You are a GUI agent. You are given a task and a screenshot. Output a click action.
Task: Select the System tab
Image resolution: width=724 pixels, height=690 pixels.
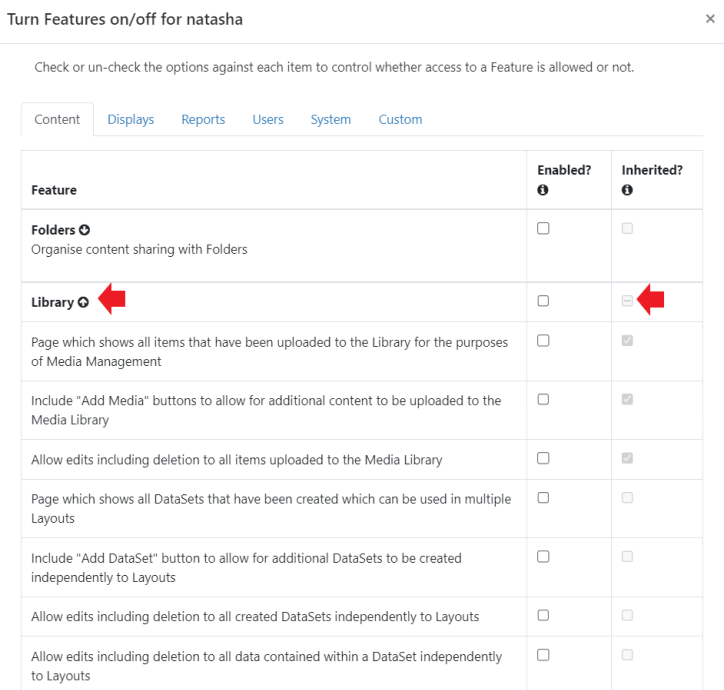(330, 119)
